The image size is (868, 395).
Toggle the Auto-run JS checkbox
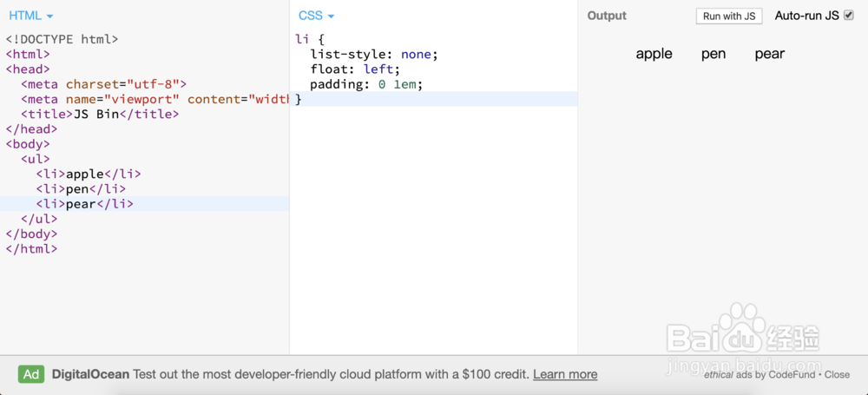848,16
